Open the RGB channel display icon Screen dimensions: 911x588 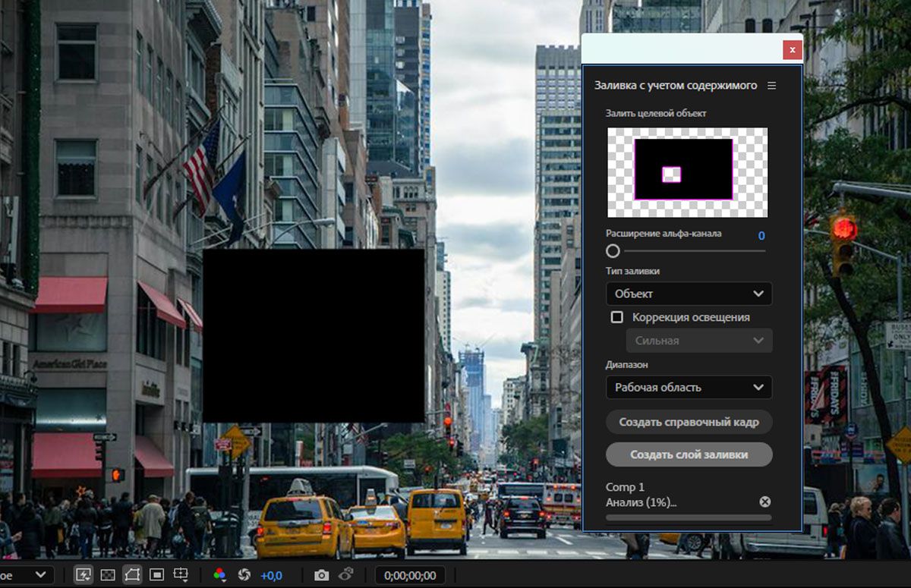(219, 575)
